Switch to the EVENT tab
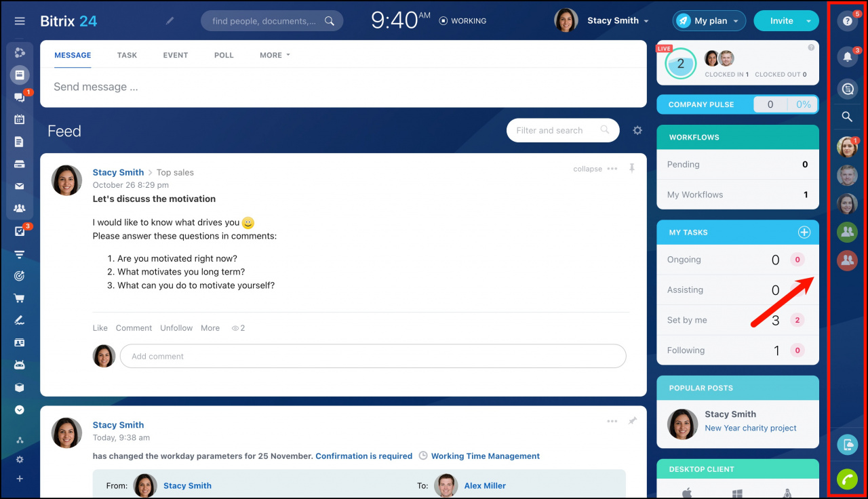The image size is (868, 499). point(176,55)
